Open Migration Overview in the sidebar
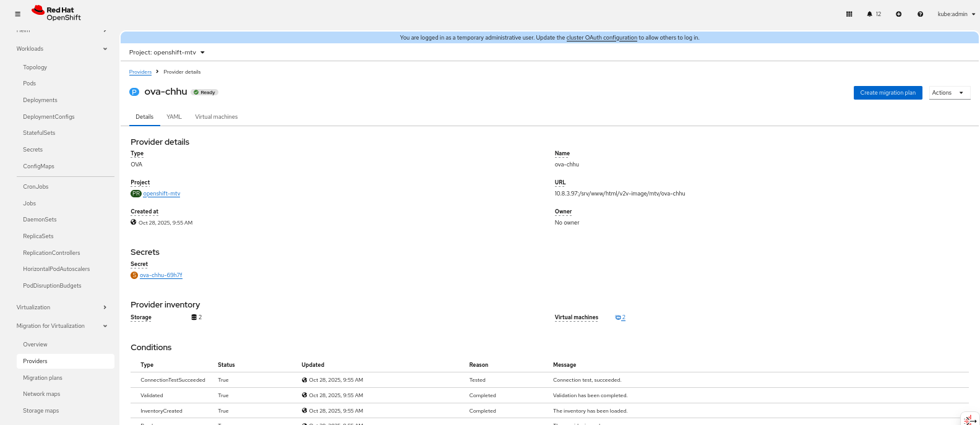This screenshot has height=425, width=980. click(x=35, y=344)
